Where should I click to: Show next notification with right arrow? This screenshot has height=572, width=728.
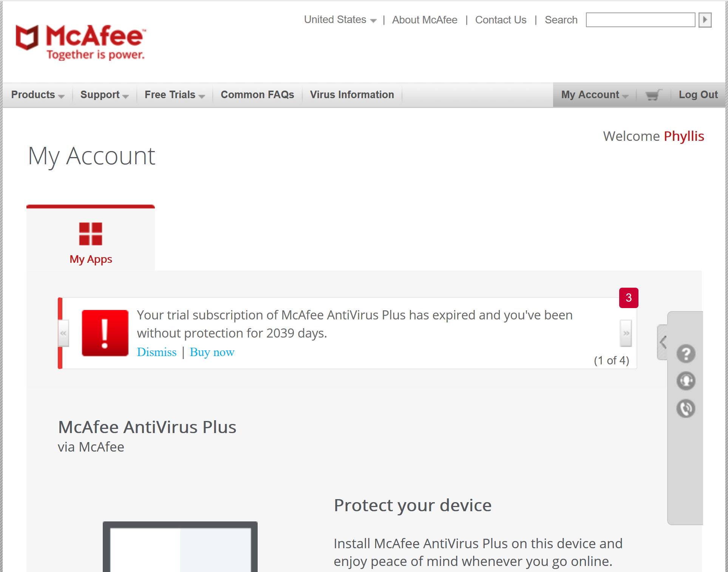coord(626,333)
